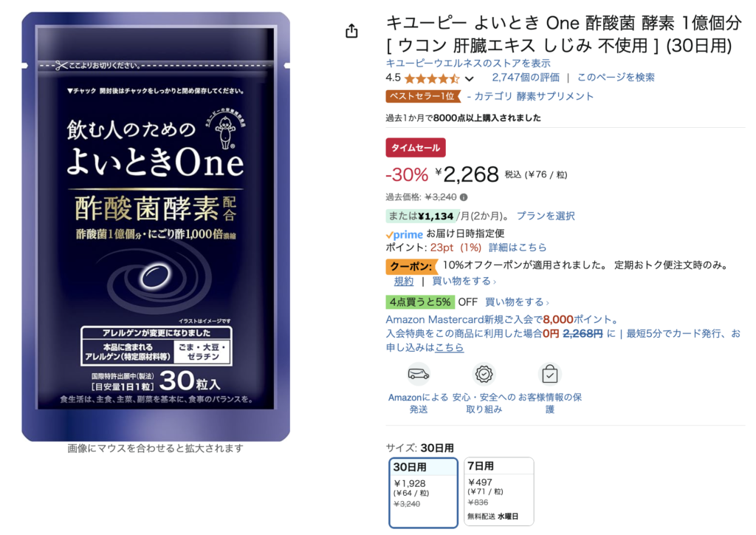Click the info icon next to past price

[x=464, y=197]
